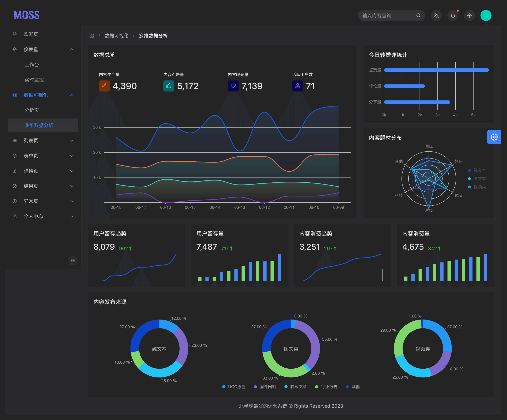Image resolution: width=507 pixels, height=420 pixels.
Task: Click the 纯文本 donut chart center
Action: coord(159,349)
